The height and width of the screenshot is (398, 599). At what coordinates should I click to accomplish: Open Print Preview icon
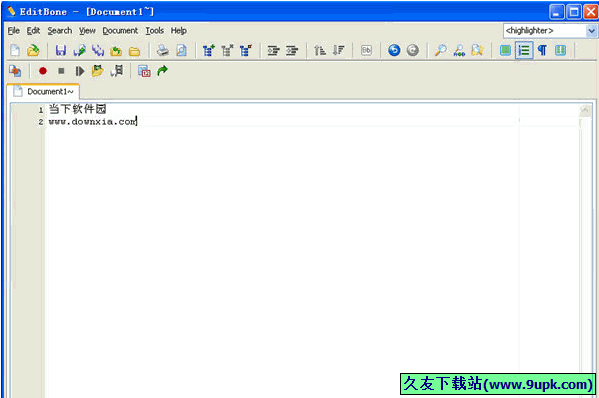click(x=181, y=50)
